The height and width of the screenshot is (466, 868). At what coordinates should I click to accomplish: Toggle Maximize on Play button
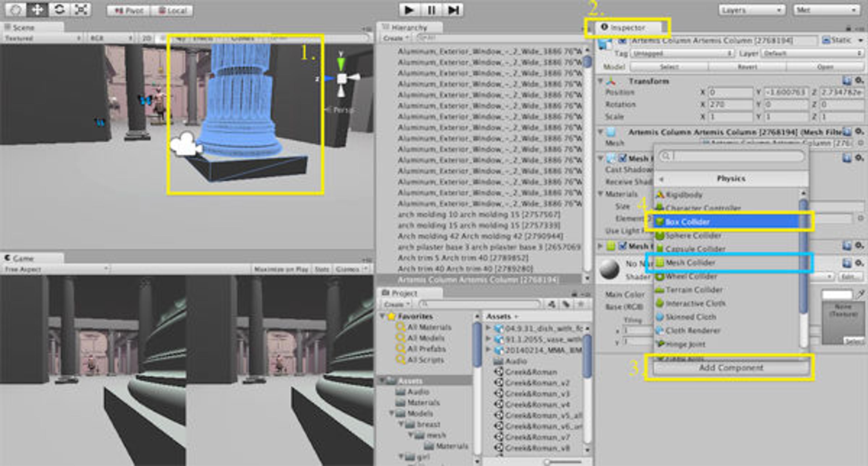click(281, 269)
